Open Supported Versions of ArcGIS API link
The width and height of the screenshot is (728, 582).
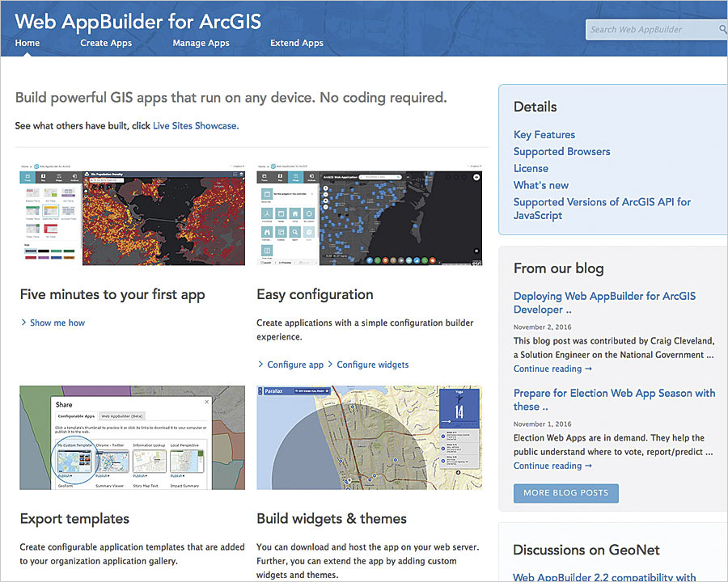point(602,209)
